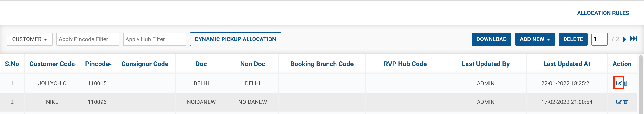Viewport: 644px width, 114px height.
Task: Download the allocation rules list
Action: point(491,39)
